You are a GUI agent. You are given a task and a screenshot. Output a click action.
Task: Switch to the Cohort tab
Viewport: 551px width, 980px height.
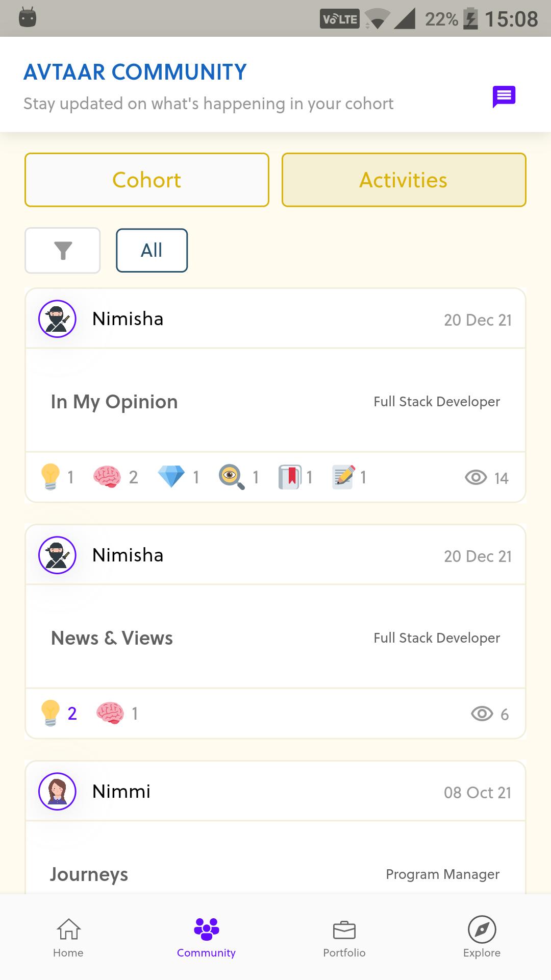pos(147,180)
